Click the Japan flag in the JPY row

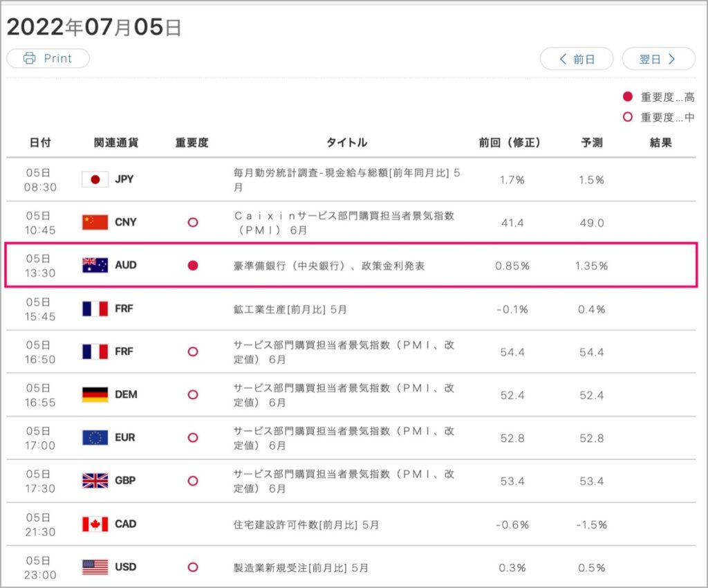[x=95, y=179]
